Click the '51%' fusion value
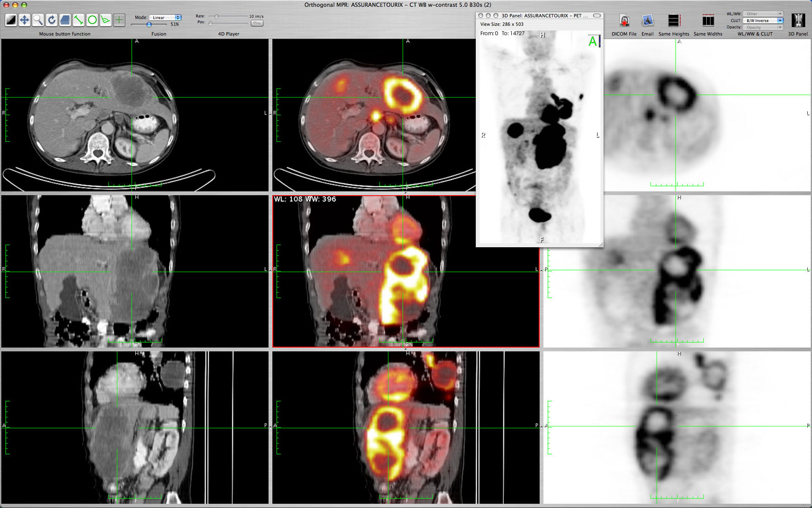This screenshot has height=508, width=812. pyautogui.click(x=174, y=24)
